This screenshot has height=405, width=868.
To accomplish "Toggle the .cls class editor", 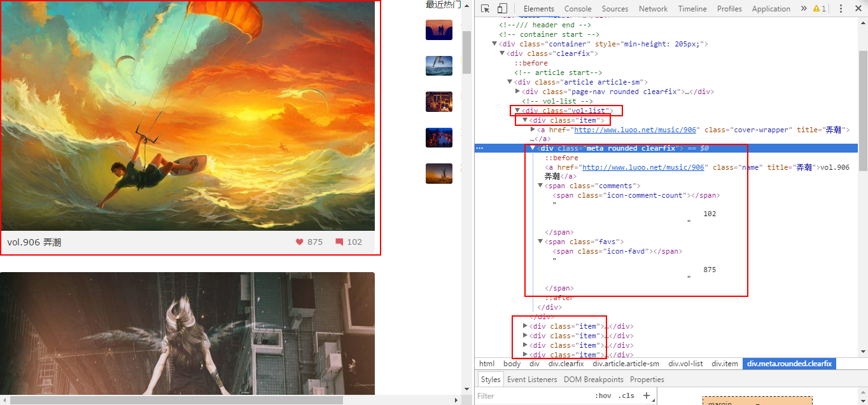I will [x=626, y=395].
